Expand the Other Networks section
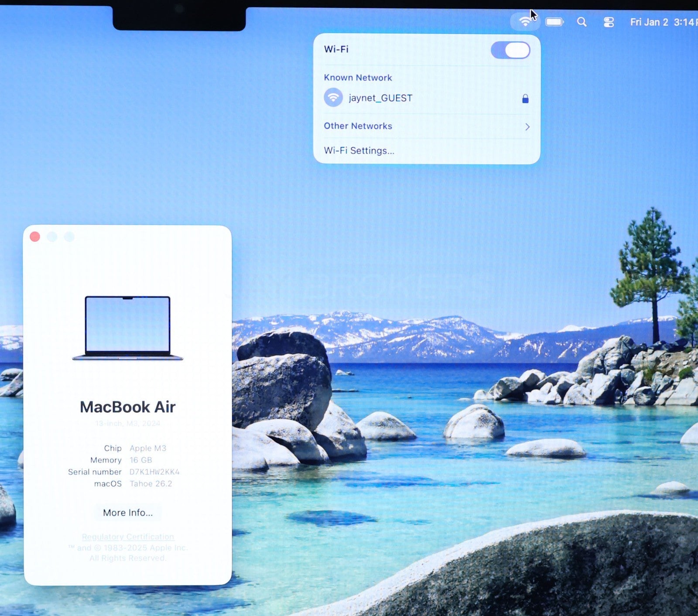The image size is (698, 616). pos(358,126)
